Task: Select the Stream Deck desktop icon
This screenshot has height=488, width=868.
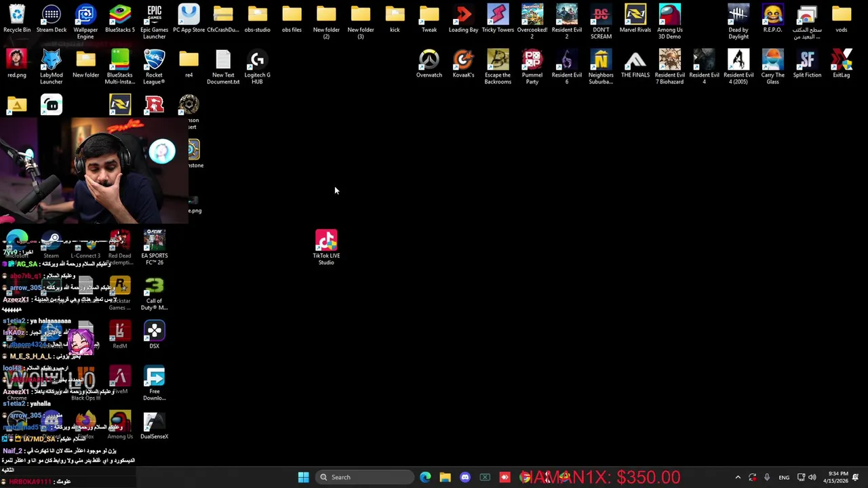Action: tap(52, 19)
